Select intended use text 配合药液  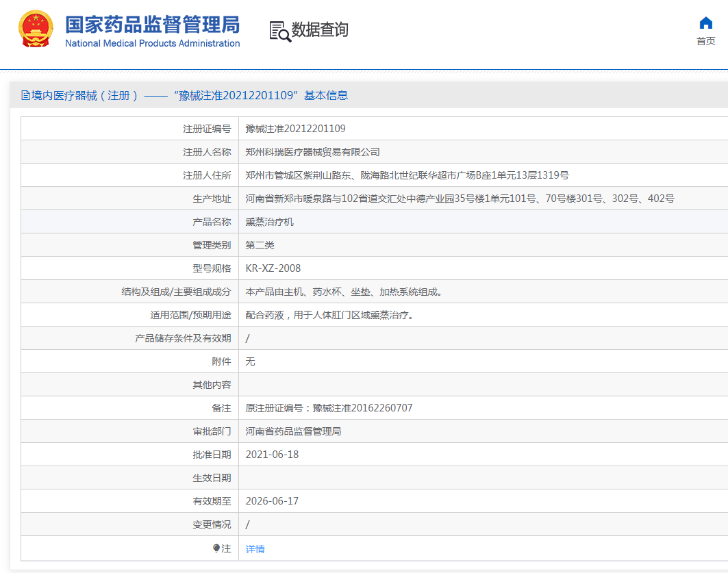click(329, 315)
